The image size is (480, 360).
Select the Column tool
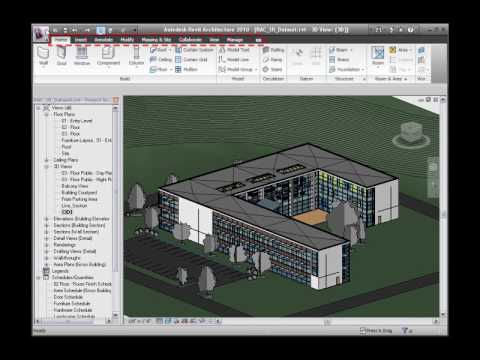pos(136,56)
